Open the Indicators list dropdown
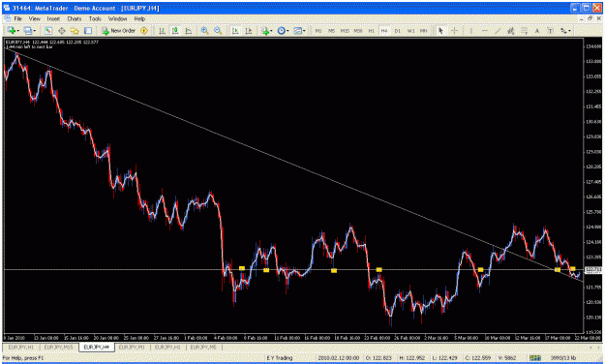Screen dimensions: 605x364 (266, 30)
